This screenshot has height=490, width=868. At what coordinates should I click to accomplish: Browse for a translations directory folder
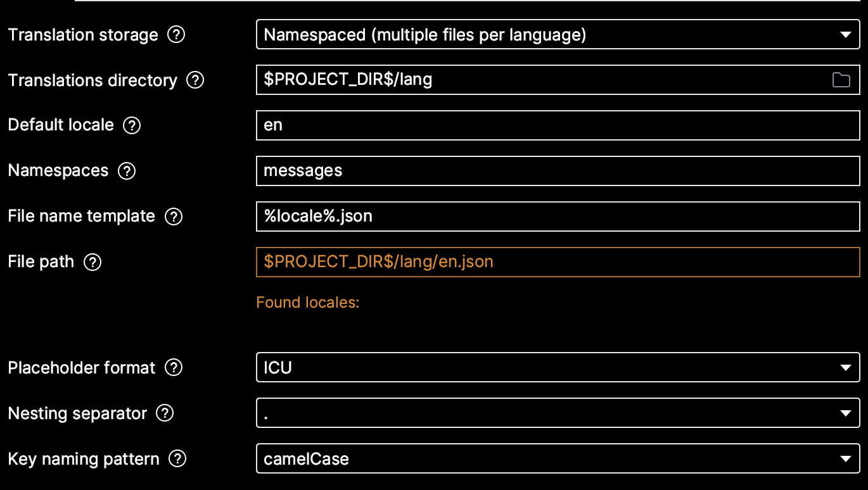point(841,80)
